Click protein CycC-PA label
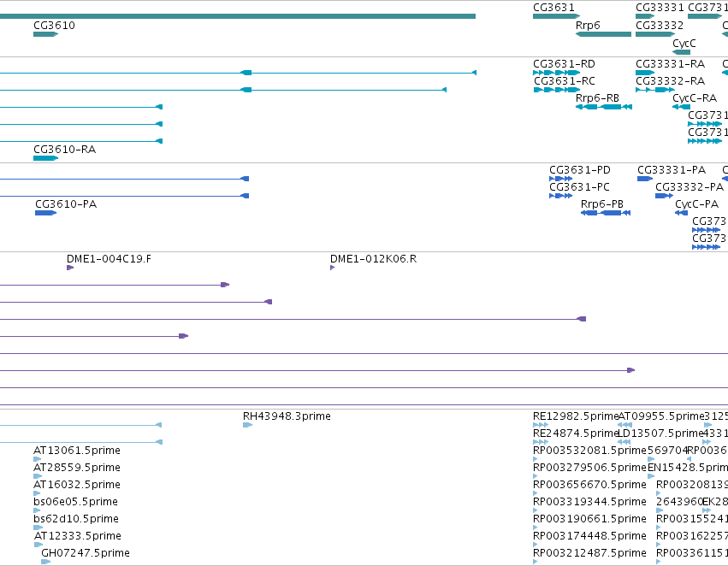The height and width of the screenshot is (566, 728). coord(696,204)
